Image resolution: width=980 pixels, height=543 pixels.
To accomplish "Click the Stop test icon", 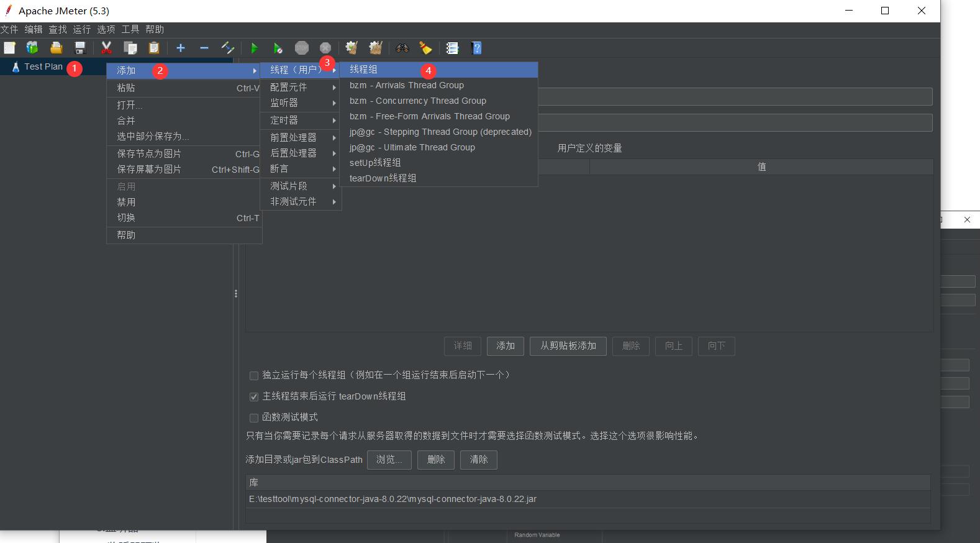I will 302,48.
